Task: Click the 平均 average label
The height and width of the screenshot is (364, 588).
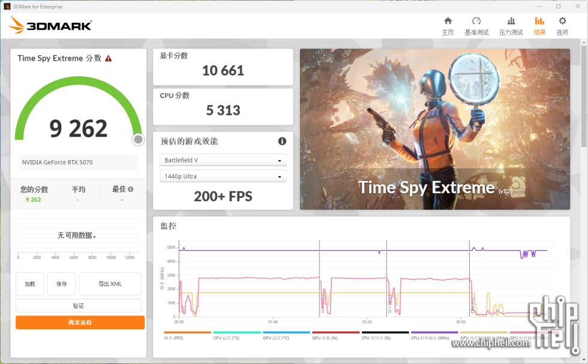Action: click(x=79, y=189)
